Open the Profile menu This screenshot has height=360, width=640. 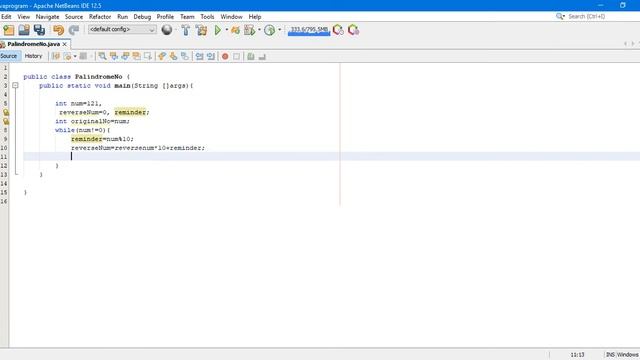(165, 17)
